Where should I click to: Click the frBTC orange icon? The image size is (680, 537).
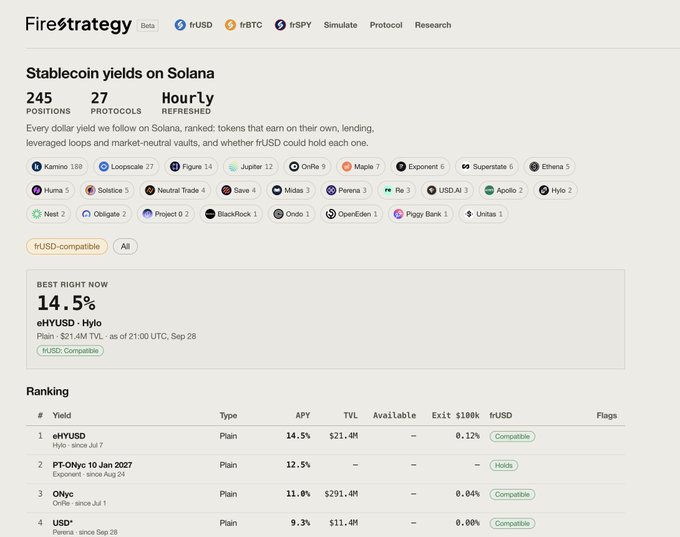pyautogui.click(x=230, y=25)
